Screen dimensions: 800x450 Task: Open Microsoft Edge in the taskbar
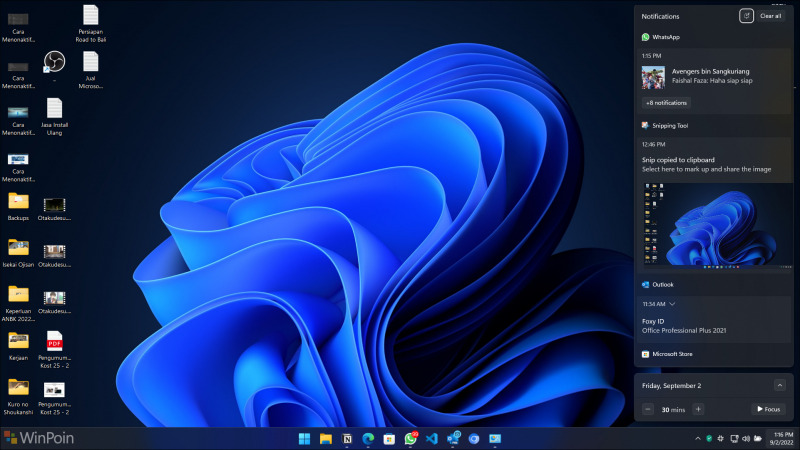pyautogui.click(x=368, y=438)
